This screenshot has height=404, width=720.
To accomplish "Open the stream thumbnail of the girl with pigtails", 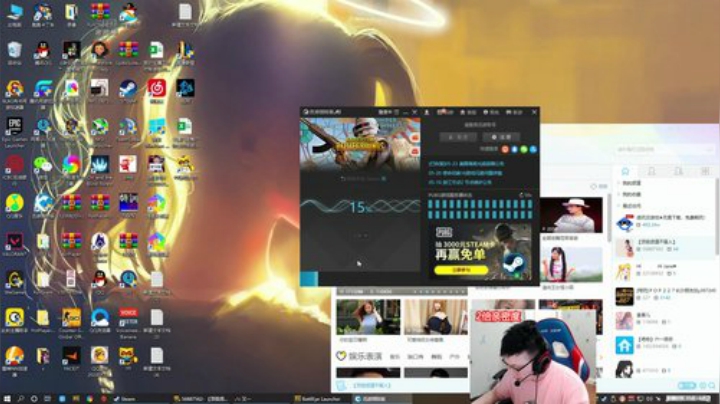I will (571, 264).
